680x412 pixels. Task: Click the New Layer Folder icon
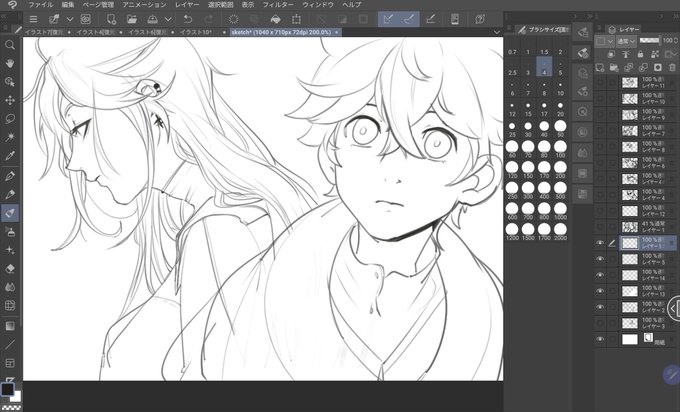[614, 68]
